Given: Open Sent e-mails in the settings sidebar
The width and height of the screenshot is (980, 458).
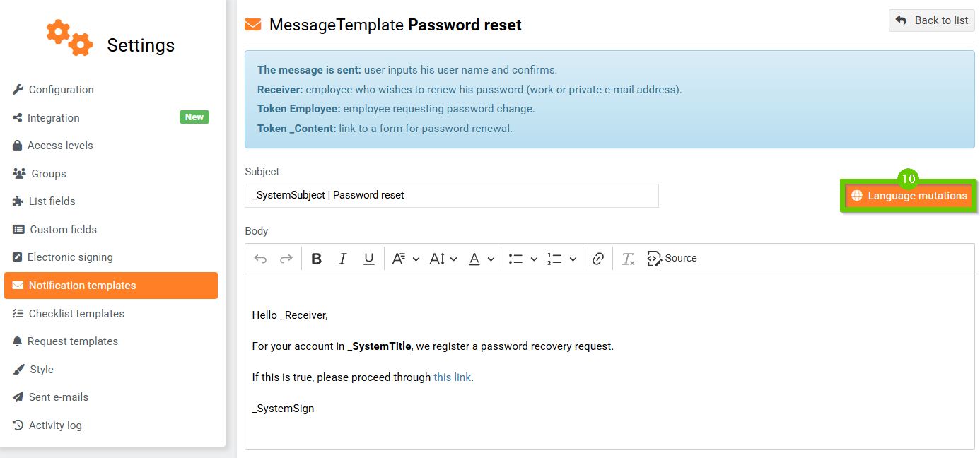Looking at the screenshot, I should 59,397.
